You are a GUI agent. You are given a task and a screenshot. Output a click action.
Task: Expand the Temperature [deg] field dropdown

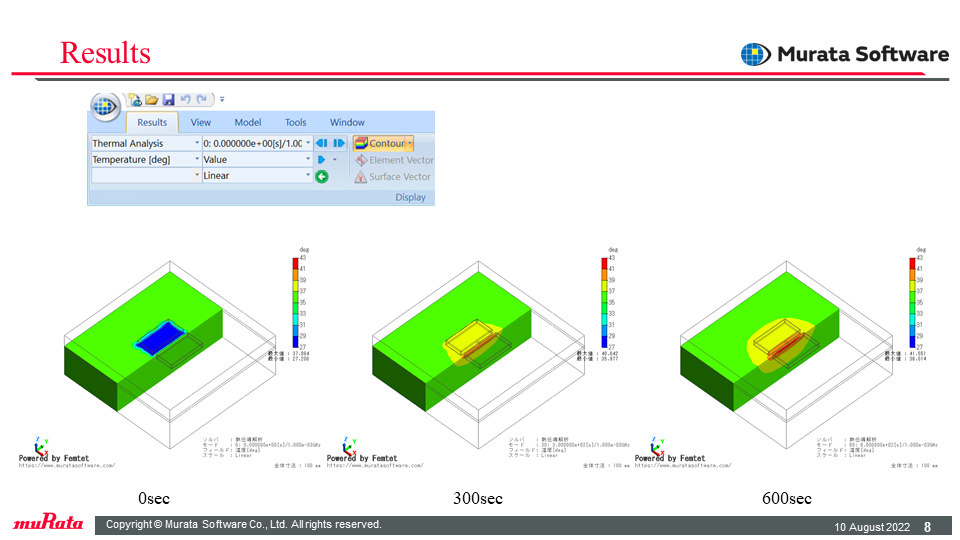(146, 159)
